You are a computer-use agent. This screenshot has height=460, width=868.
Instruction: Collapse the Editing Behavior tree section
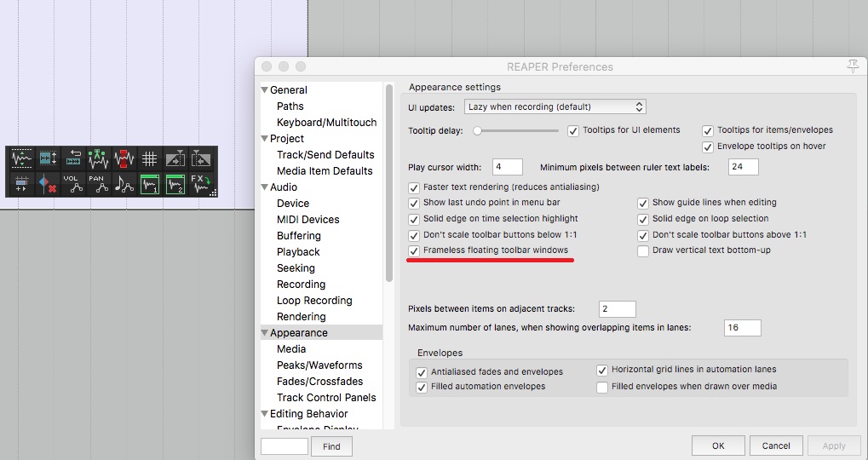[265, 413]
